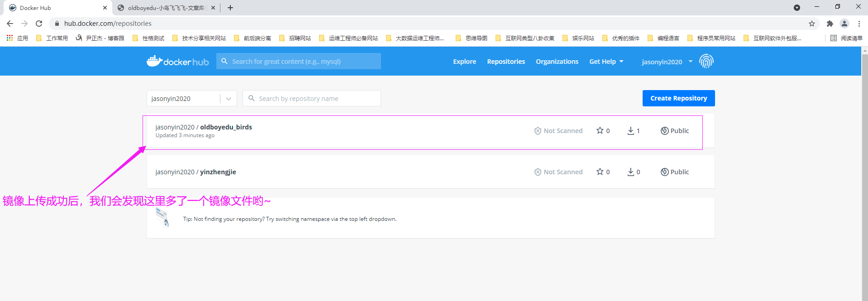Go to the Explore page
This screenshot has width=868, height=301.
tap(464, 62)
